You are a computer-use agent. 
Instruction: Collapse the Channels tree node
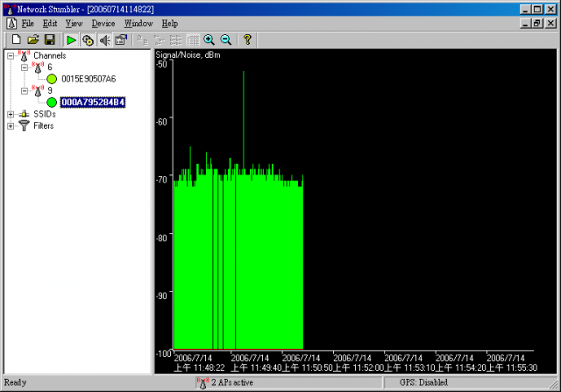(11, 56)
